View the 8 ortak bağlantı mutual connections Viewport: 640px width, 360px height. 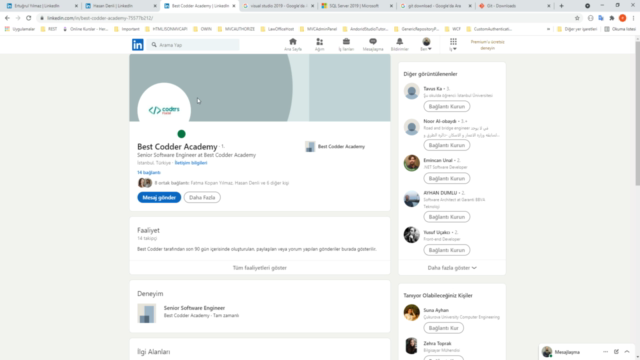click(x=222, y=183)
